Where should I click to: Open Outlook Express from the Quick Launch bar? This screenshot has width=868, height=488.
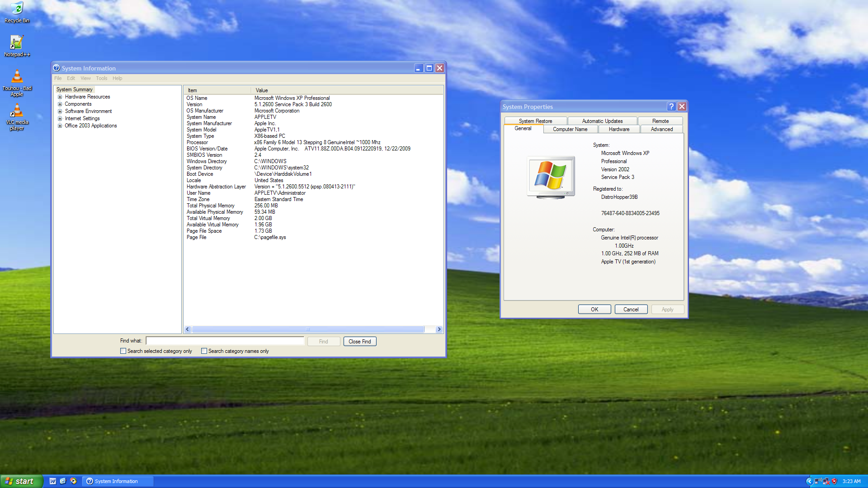63,481
